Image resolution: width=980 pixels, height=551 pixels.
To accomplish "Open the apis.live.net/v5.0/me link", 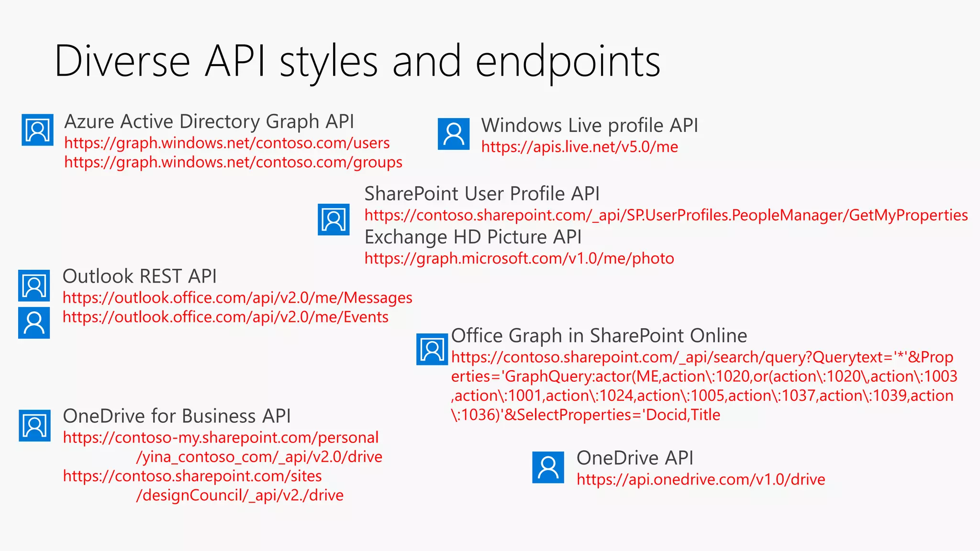I will click(579, 147).
